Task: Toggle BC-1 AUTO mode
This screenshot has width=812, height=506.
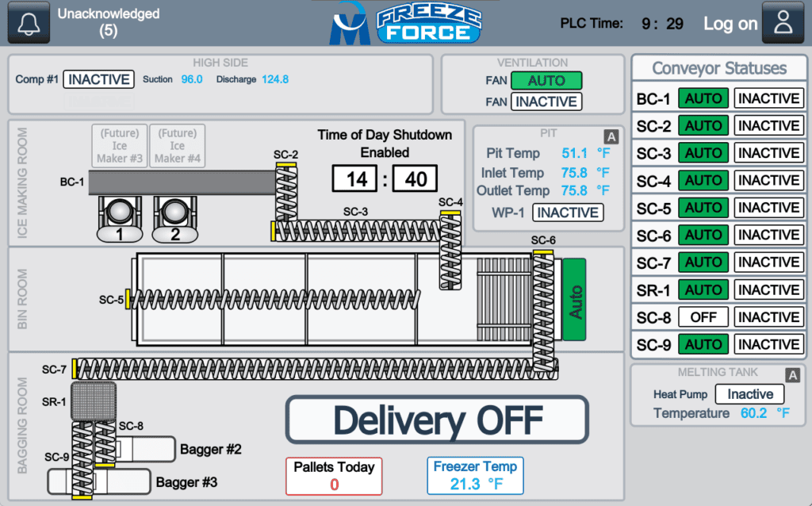Action: 703,98
